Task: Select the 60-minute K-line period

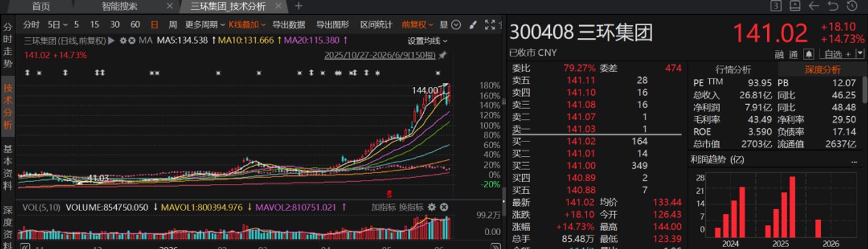Action: [x=135, y=25]
